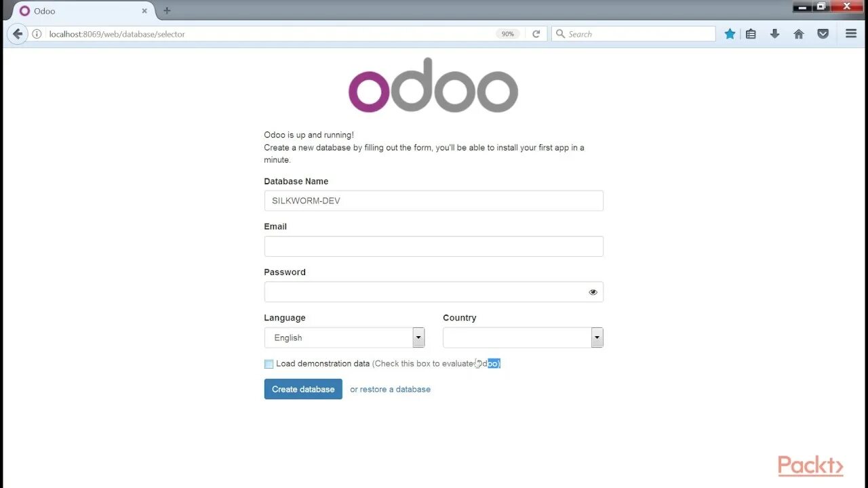Viewport: 868px width, 488px height.
Task: Click the 90% zoom indicator
Action: pos(508,34)
